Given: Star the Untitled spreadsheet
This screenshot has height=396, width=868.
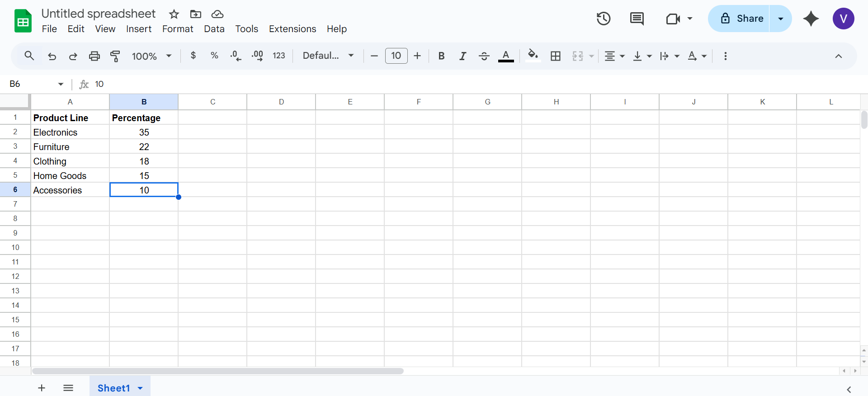Looking at the screenshot, I should pos(174,14).
